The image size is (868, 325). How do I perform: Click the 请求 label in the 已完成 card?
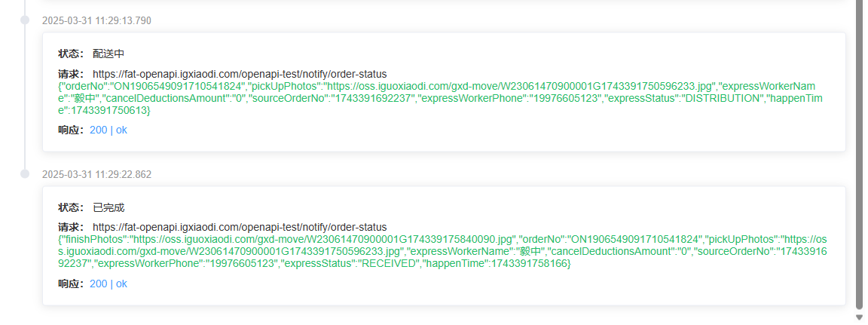[70, 228]
